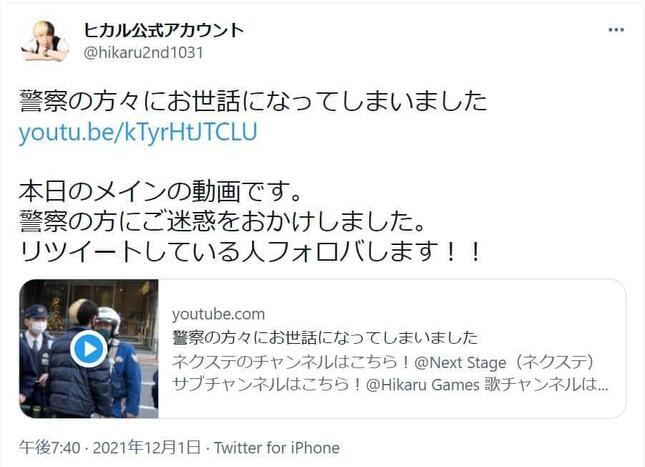Click tweet headline 警察の方々にお世話になってしまいました
The width and height of the screenshot is (645, 467).
[253, 101]
